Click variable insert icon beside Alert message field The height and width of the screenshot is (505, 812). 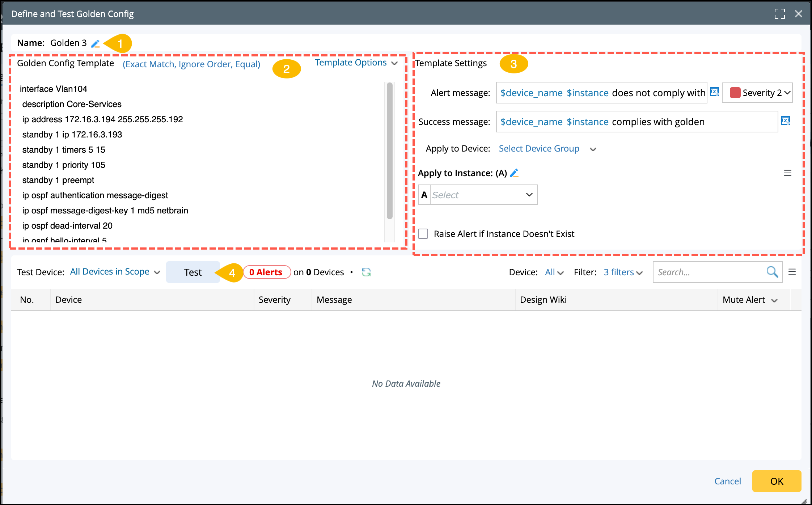click(x=715, y=92)
